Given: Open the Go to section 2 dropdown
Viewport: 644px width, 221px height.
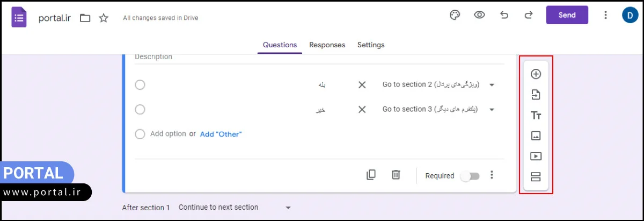Looking at the screenshot, I should pos(492,85).
